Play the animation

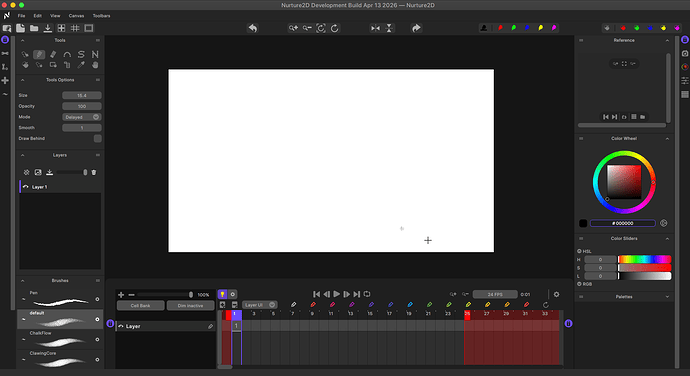point(336,294)
